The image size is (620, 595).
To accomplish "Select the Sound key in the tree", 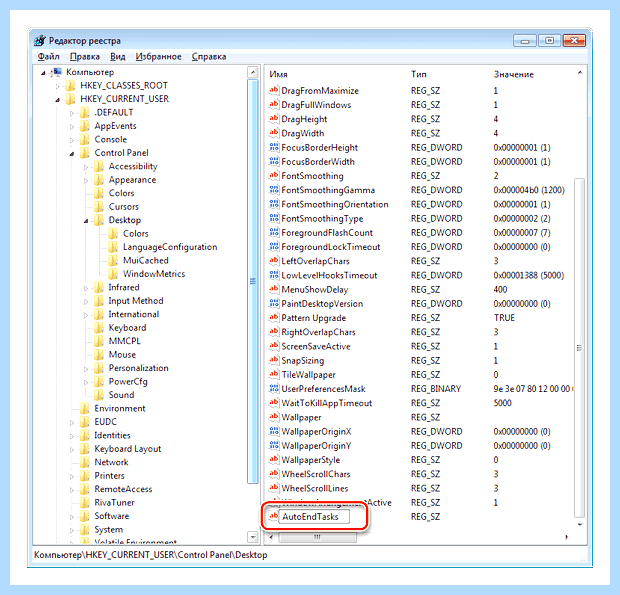I will 121,395.
